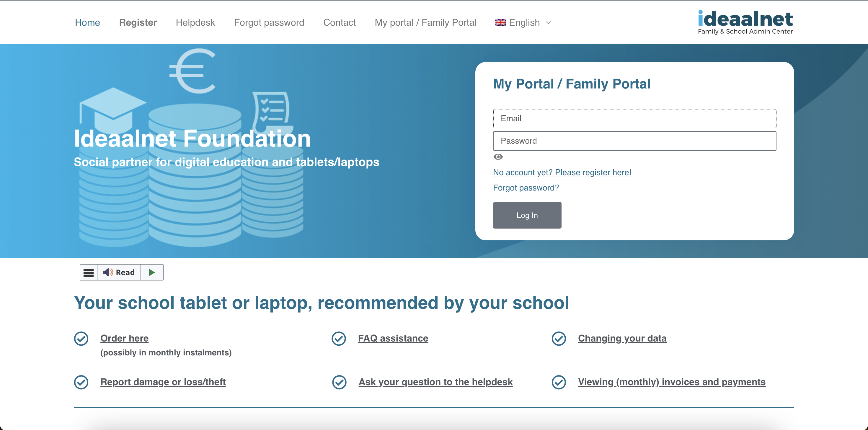Click '(possibly in monthly instalments)' text
Viewport: 868px width, 430px height.
(x=166, y=352)
